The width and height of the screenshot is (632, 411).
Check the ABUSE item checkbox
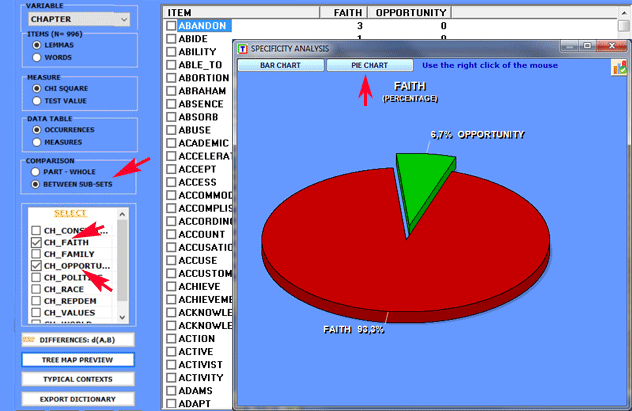[x=171, y=130]
